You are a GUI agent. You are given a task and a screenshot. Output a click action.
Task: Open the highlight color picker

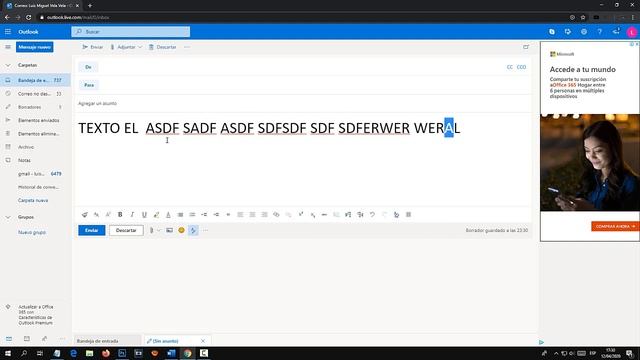point(156,215)
